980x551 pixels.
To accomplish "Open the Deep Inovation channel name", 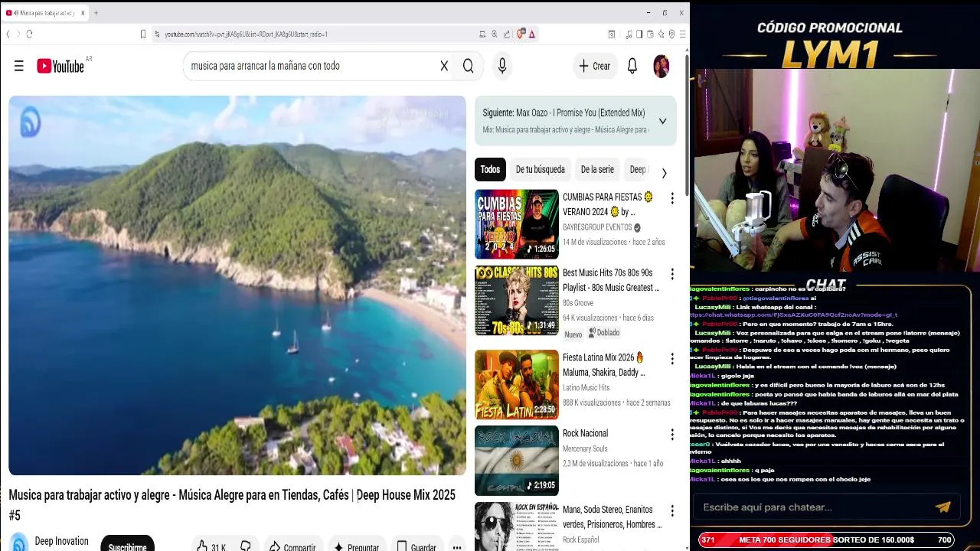I will [x=61, y=541].
